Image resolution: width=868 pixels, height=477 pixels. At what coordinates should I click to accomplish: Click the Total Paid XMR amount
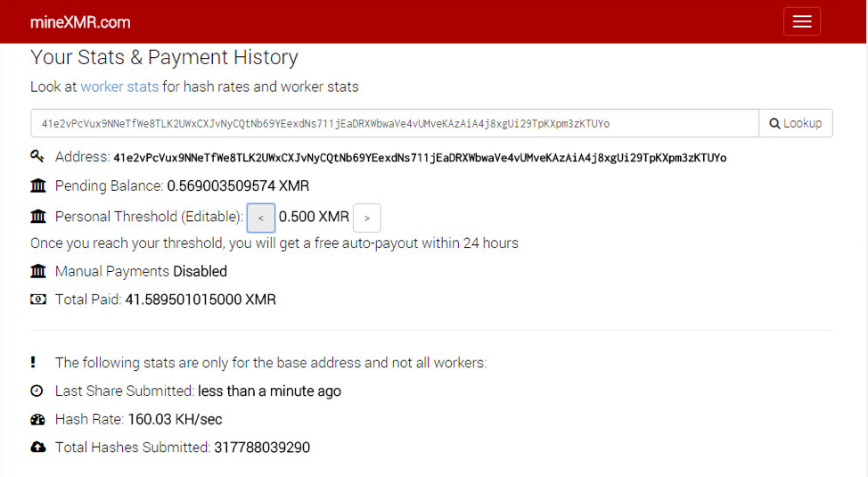point(201,300)
